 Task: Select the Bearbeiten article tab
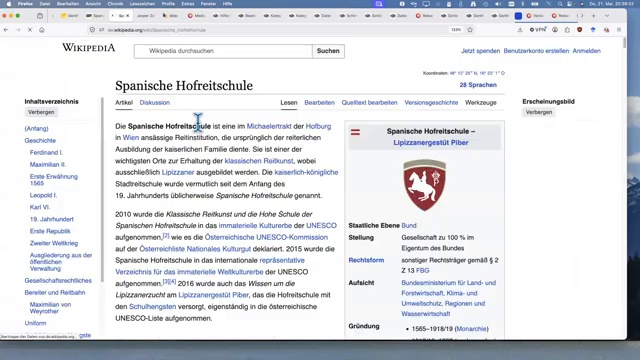[x=320, y=102]
